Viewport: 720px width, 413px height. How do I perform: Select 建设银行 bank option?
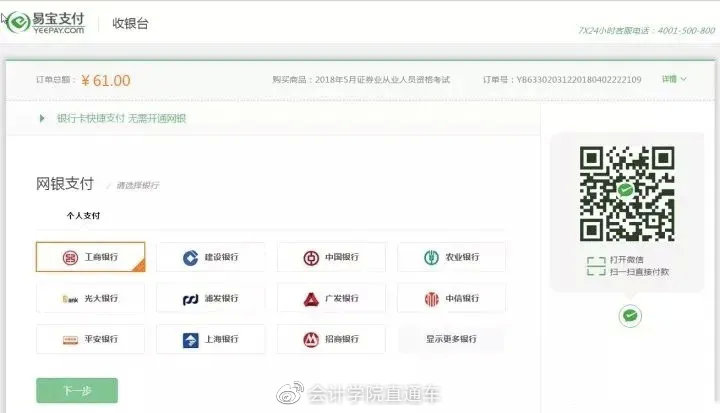(211, 257)
